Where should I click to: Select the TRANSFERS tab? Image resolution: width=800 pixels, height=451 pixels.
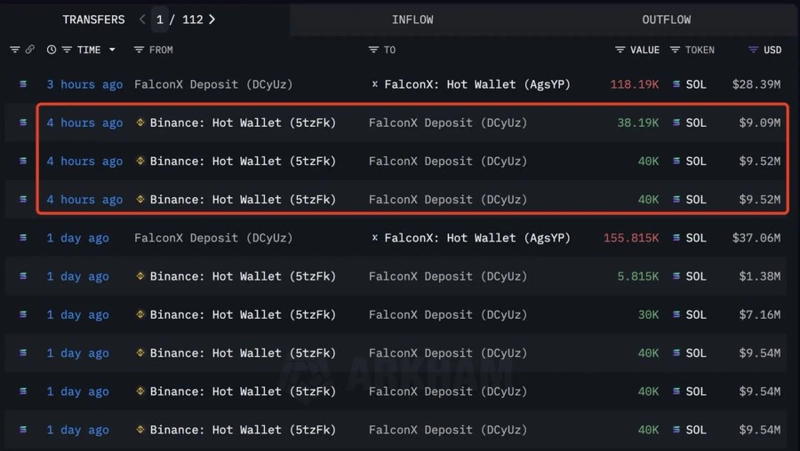[93, 20]
